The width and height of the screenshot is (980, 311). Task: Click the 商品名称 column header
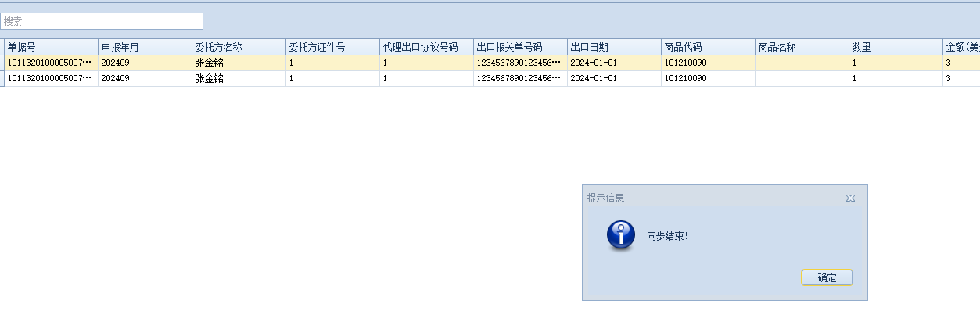click(x=802, y=47)
